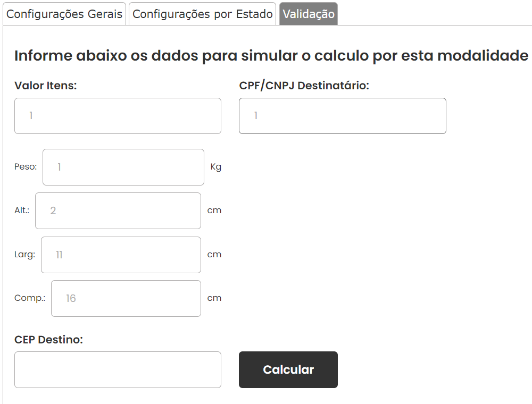Screen dimensions: 532x404
Task: Click the Larg width input field
Action: tap(121, 255)
